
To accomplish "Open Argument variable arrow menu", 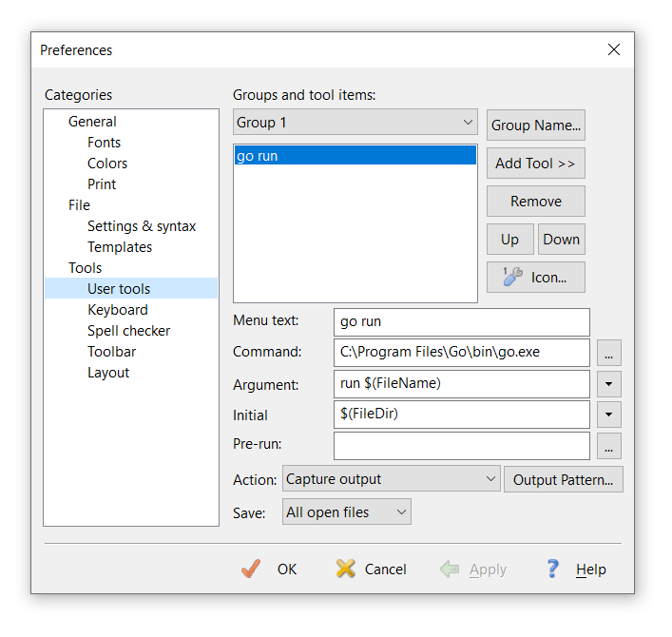I will pos(608,384).
